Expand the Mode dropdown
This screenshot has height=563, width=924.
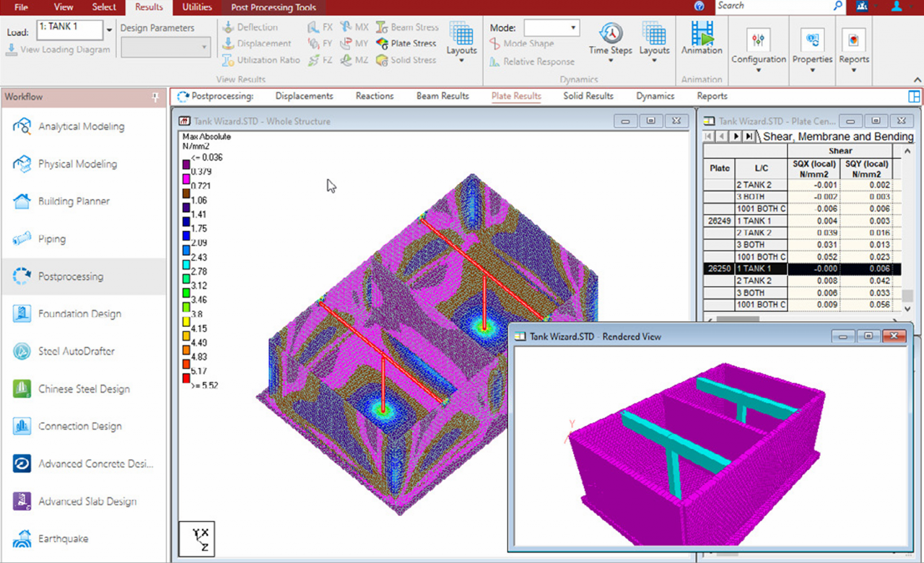pyautogui.click(x=574, y=28)
